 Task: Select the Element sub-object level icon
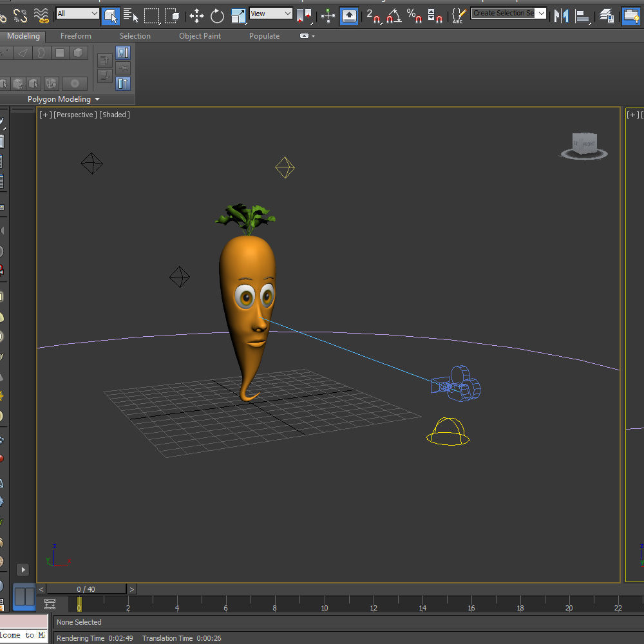point(79,53)
